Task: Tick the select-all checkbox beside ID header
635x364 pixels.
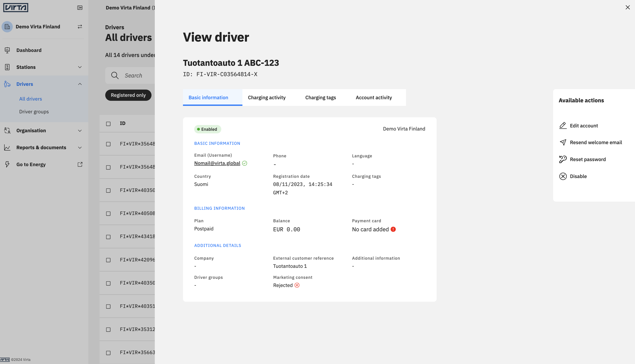Action: 108,124
